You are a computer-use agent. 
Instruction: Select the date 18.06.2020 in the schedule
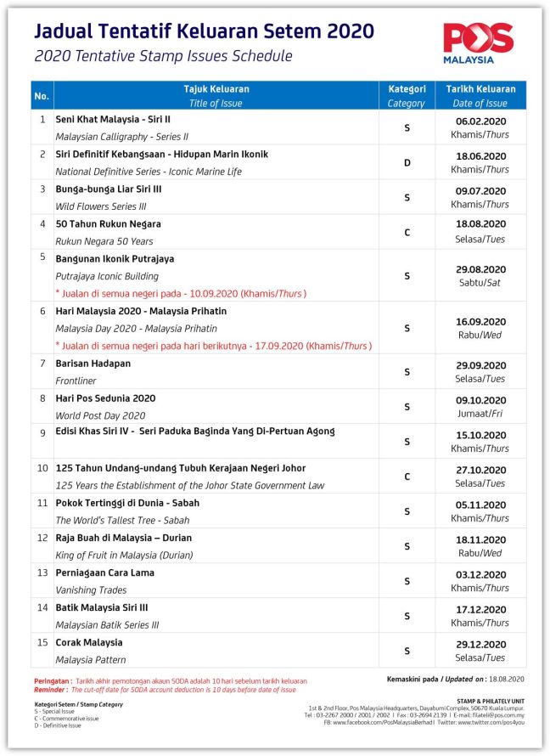480,155
